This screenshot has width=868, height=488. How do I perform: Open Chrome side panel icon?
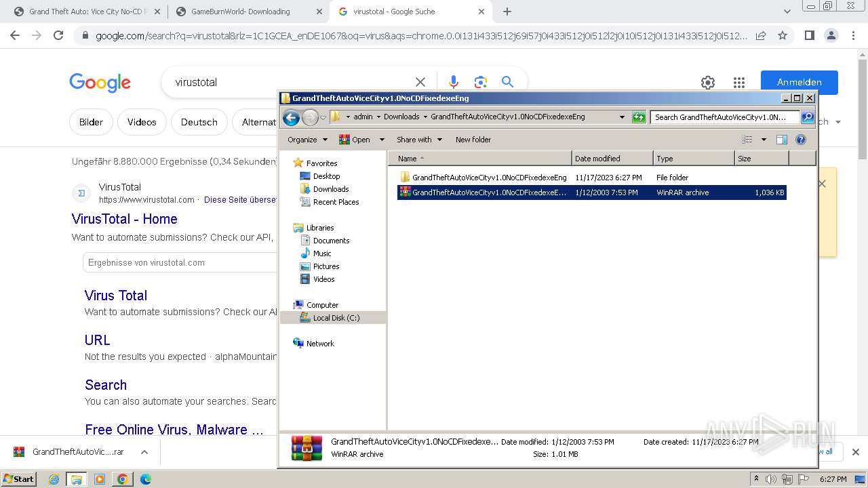809,35
